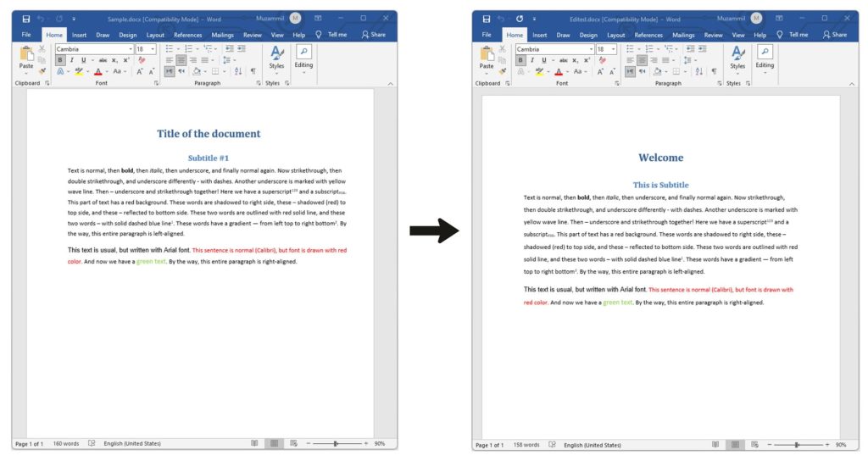Viewport: 868px width, 461px height.
Task: Click Format Painter in the Edited.docx window
Action: (x=502, y=71)
